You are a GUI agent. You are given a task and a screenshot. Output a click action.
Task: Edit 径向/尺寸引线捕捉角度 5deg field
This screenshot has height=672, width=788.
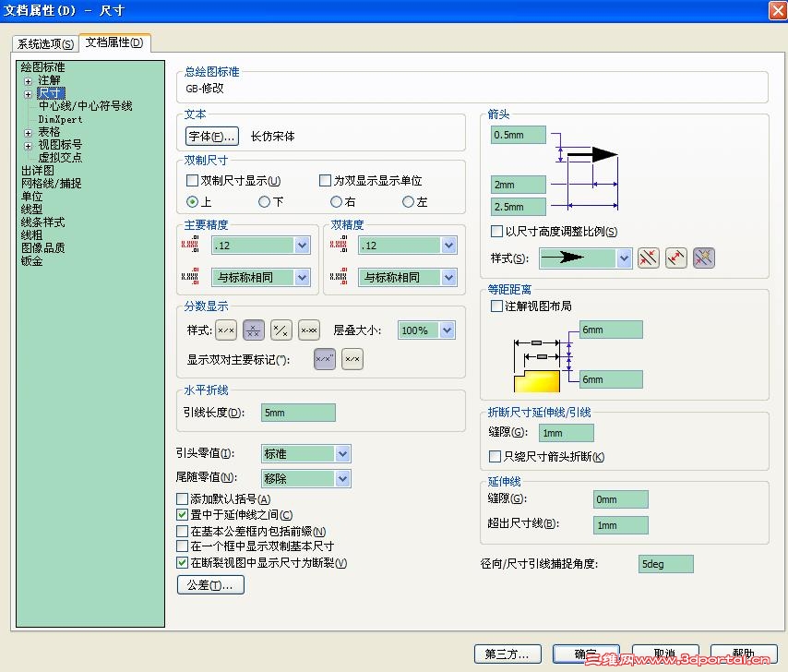tap(666, 564)
